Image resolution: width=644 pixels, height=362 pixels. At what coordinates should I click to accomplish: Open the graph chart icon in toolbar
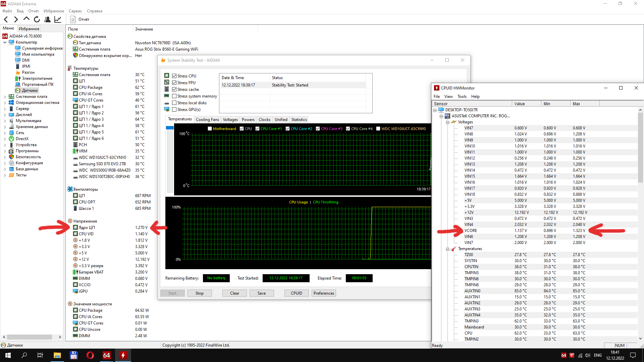point(58,19)
